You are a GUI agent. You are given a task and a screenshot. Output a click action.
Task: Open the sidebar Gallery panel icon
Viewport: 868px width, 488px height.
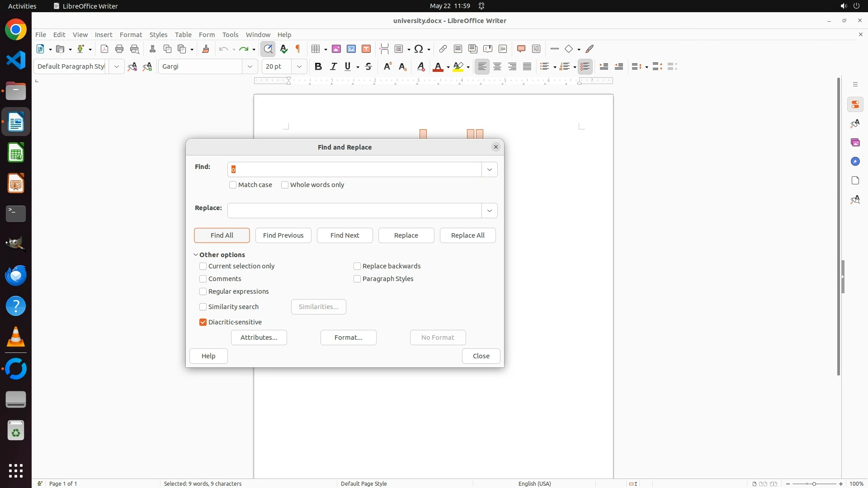[x=855, y=143]
